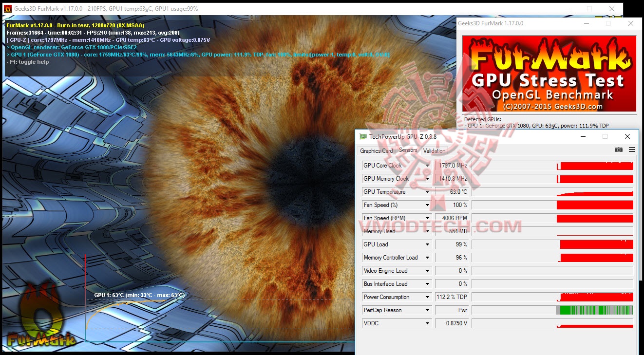Open the Fan Speed (%) dropdown
Viewport: 644px width, 355px height.
(427, 205)
